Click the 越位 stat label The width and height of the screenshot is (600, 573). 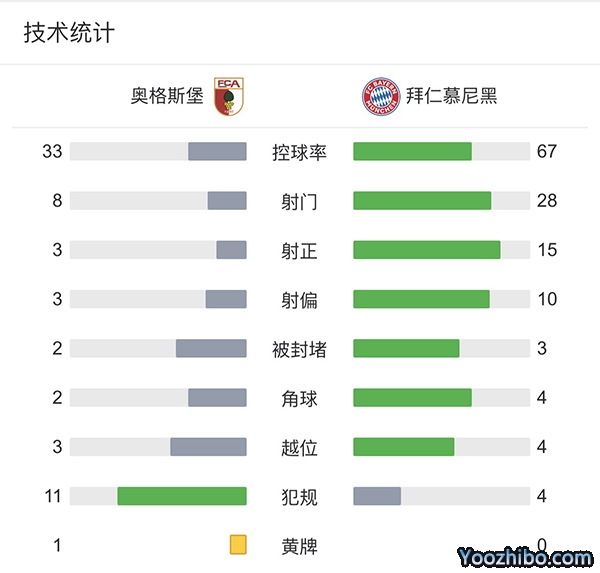300,447
